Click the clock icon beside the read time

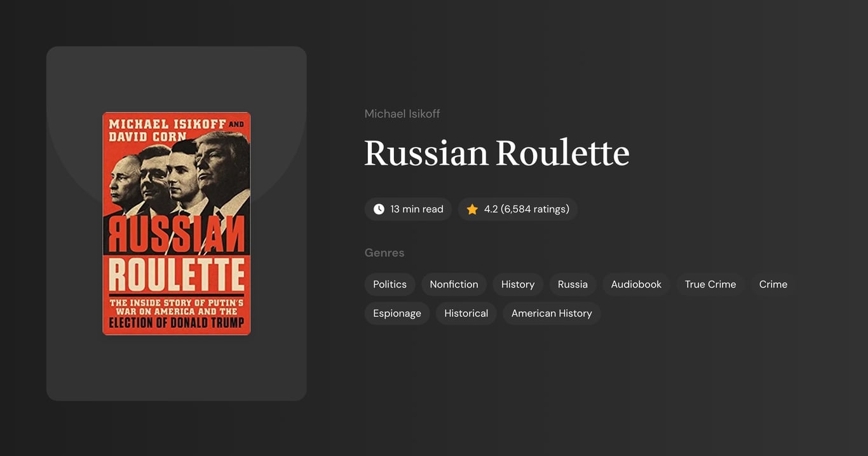point(379,209)
